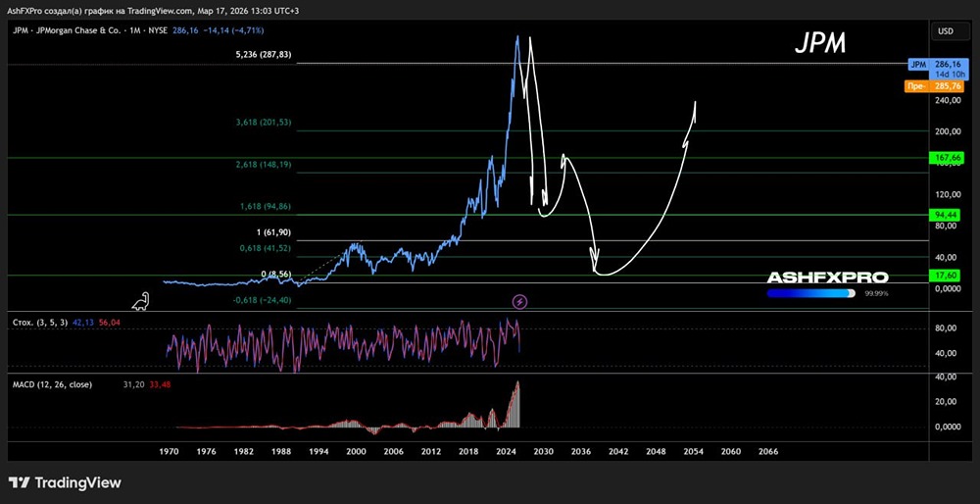
Task: Click the Stochastic (3, 5, 3) indicator legend
Action: click(x=40, y=322)
